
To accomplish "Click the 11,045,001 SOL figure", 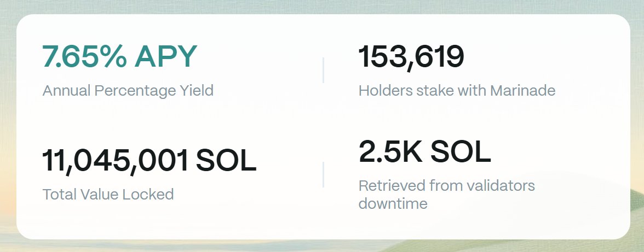I will click(149, 161).
